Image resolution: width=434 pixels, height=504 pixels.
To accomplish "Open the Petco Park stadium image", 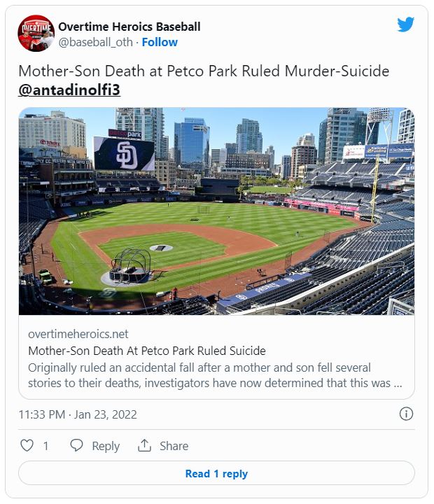I will [216, 211].
